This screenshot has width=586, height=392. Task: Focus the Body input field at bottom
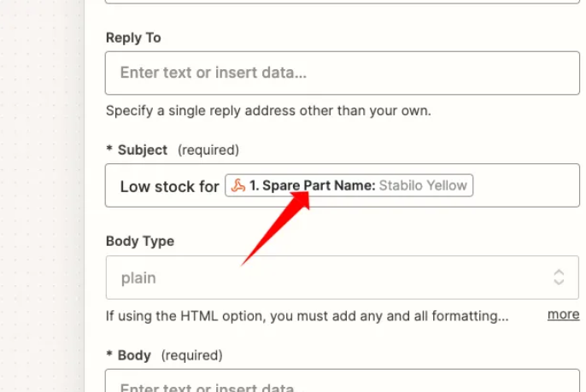pos(343,381)
